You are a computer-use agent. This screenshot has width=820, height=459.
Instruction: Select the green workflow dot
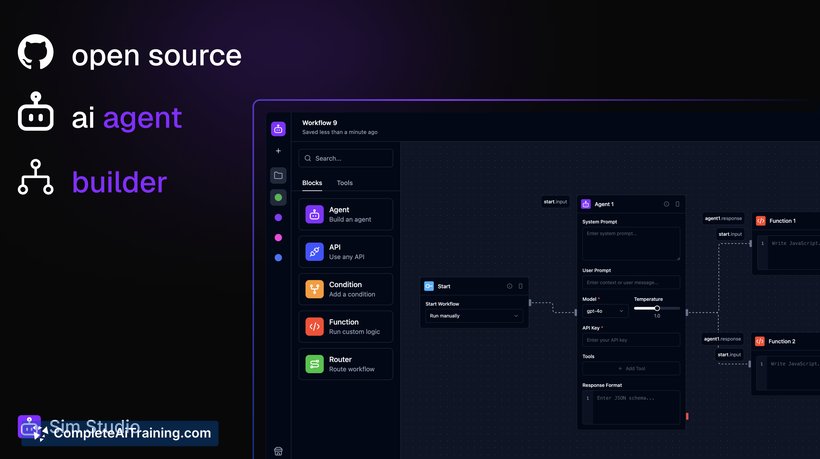click(x=278, y=198)
